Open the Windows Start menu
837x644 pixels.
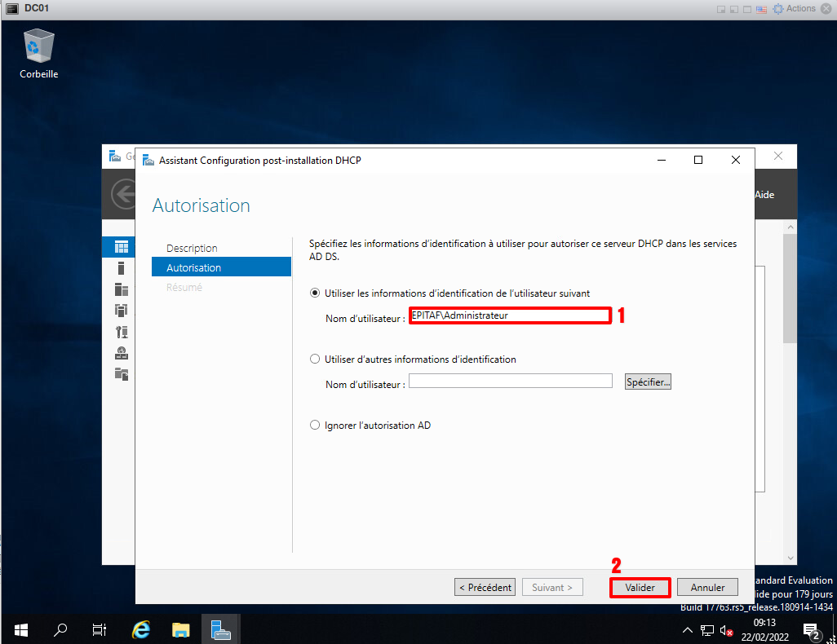click(21, 629)
